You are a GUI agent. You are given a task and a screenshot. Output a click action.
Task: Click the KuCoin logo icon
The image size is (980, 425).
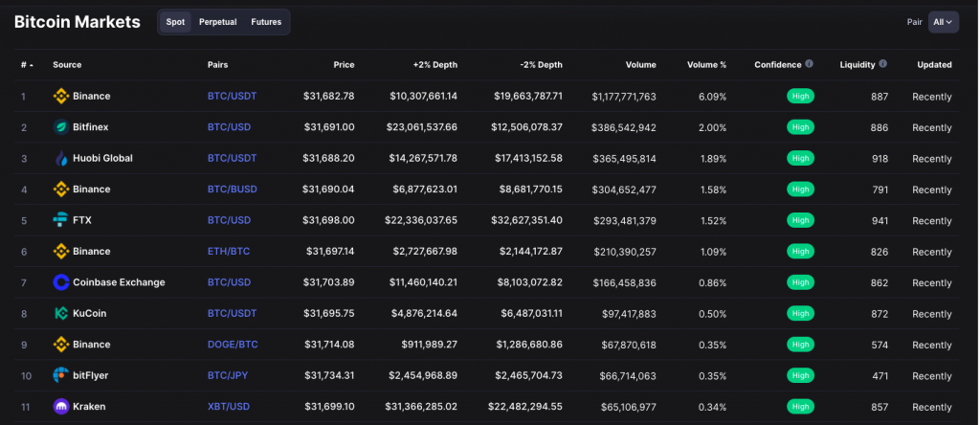(60, 313)
